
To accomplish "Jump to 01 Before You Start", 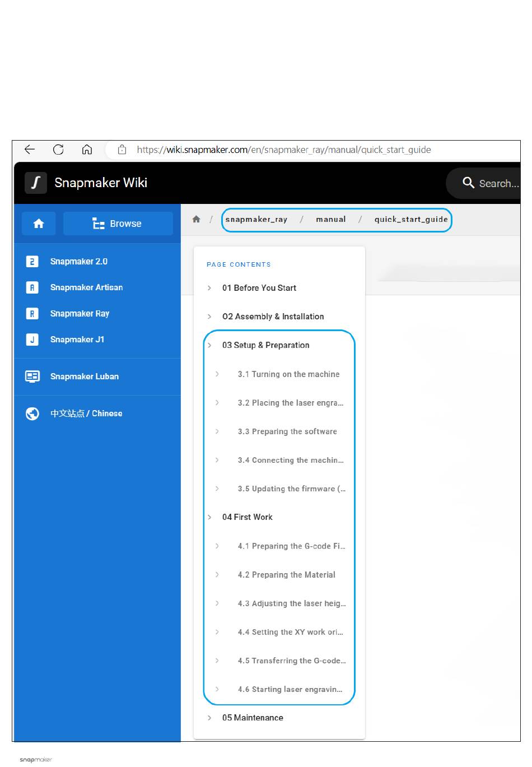I will (259, 288).
